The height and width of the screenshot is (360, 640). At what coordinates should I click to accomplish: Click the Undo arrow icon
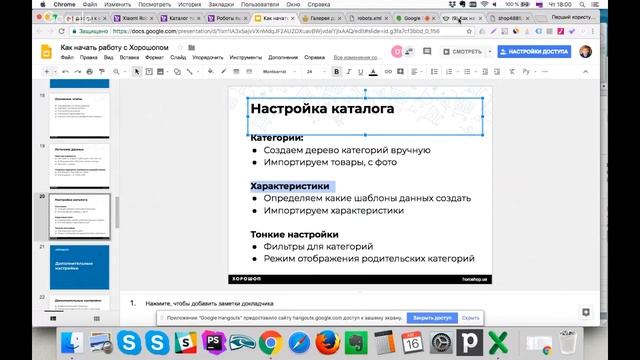(x=65, y=72)
